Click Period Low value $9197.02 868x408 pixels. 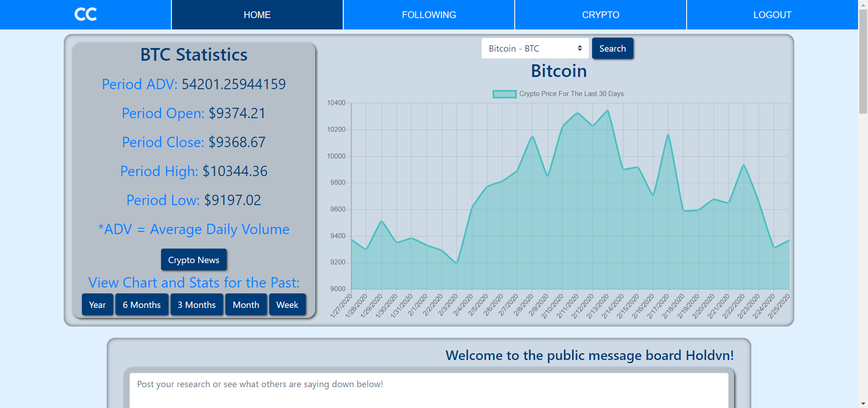[232, 200]
